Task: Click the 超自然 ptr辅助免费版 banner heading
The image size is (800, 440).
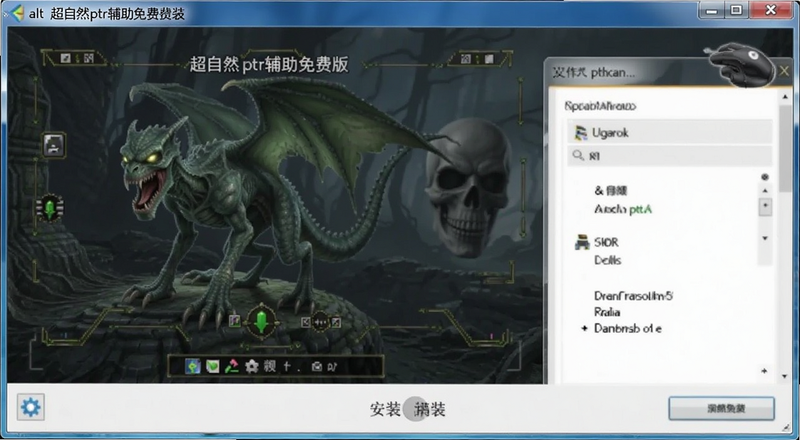Action: (269, 64)
